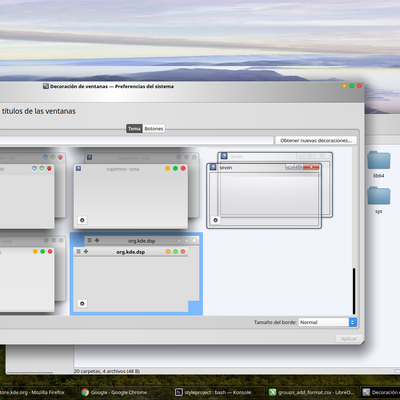Open the lib64 folder in the file manager

click(379, 165)
